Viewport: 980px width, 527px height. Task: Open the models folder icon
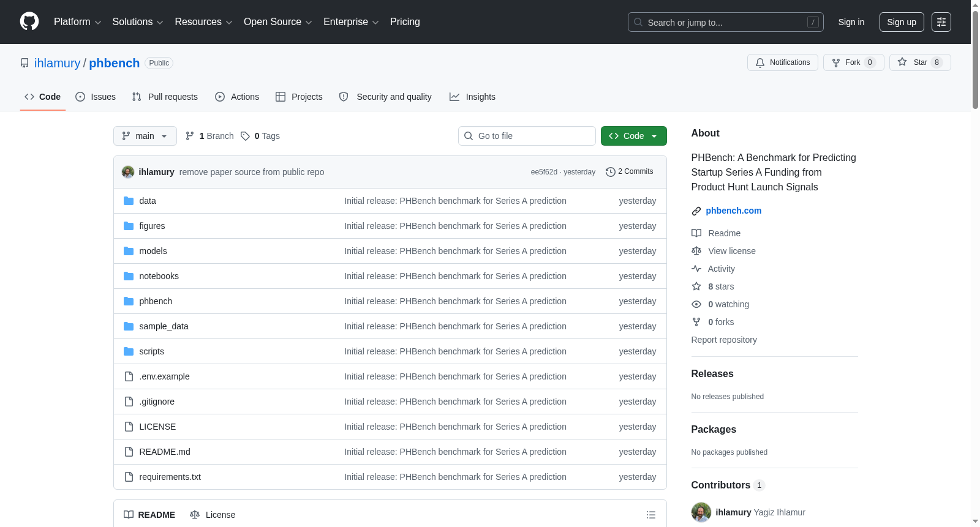tap(129, 251)
